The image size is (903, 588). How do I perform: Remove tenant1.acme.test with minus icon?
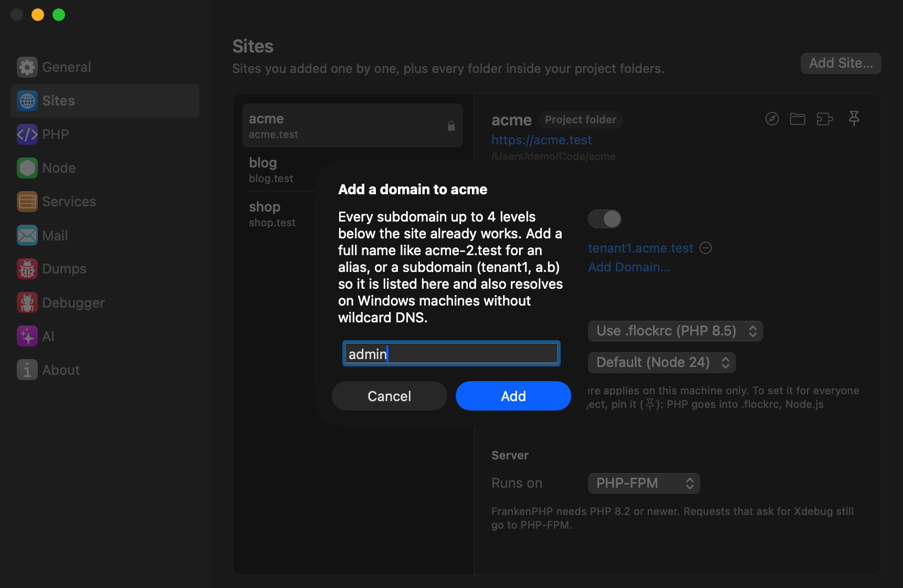coord(706,248)
